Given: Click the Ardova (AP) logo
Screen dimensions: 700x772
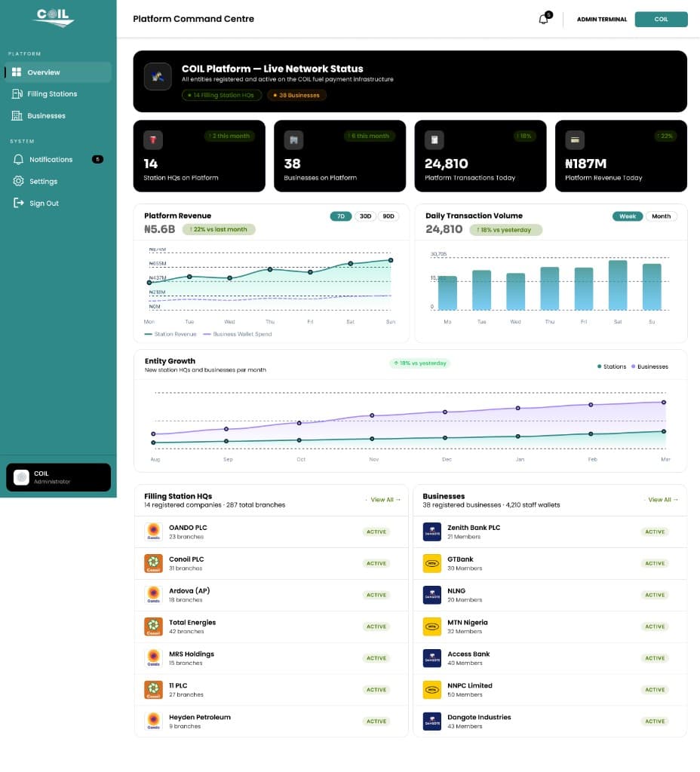Looking at the screenshot, I should [153, 595].
